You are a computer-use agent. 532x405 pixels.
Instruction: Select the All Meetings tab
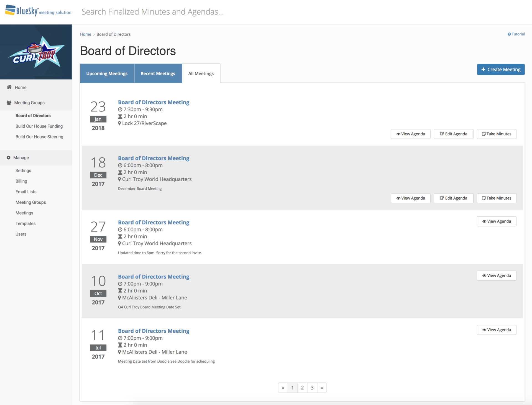(x=201, y=73)
